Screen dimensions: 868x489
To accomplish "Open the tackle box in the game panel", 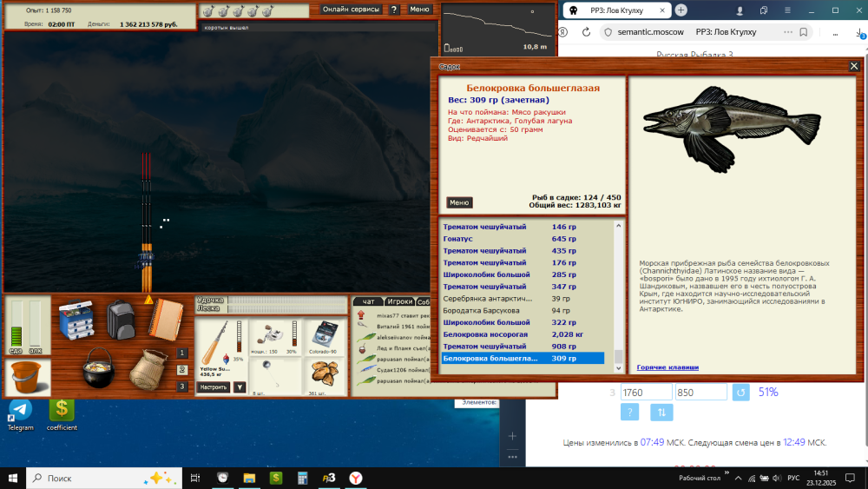I will (x=76, y=320).
